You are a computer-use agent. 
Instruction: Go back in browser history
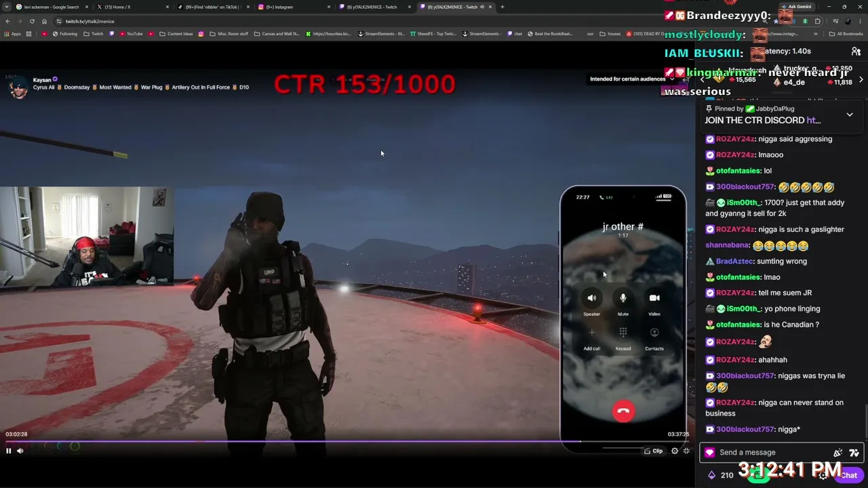[x=7, y=21]
